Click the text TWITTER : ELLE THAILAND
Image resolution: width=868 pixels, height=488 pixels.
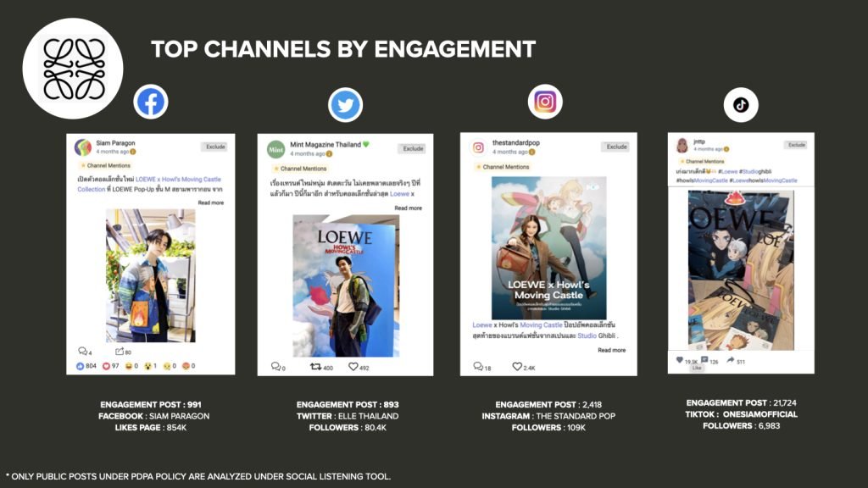(348, 416)
